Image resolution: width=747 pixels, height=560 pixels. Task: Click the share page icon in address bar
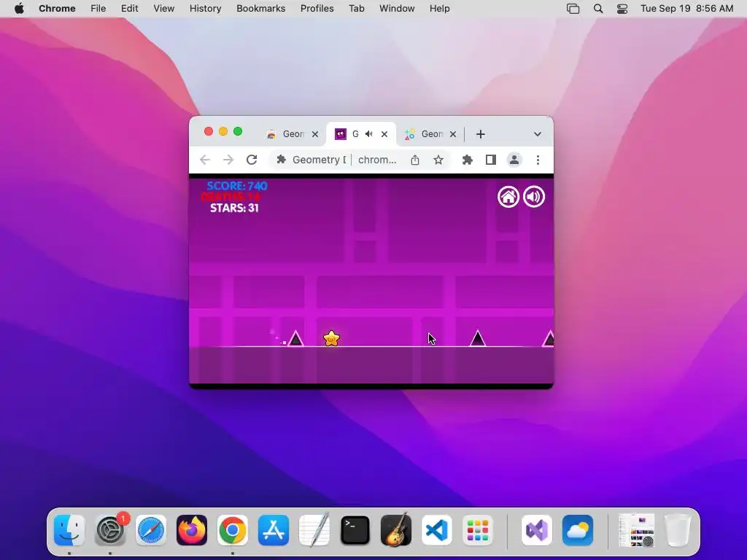[x=415, y=160]
